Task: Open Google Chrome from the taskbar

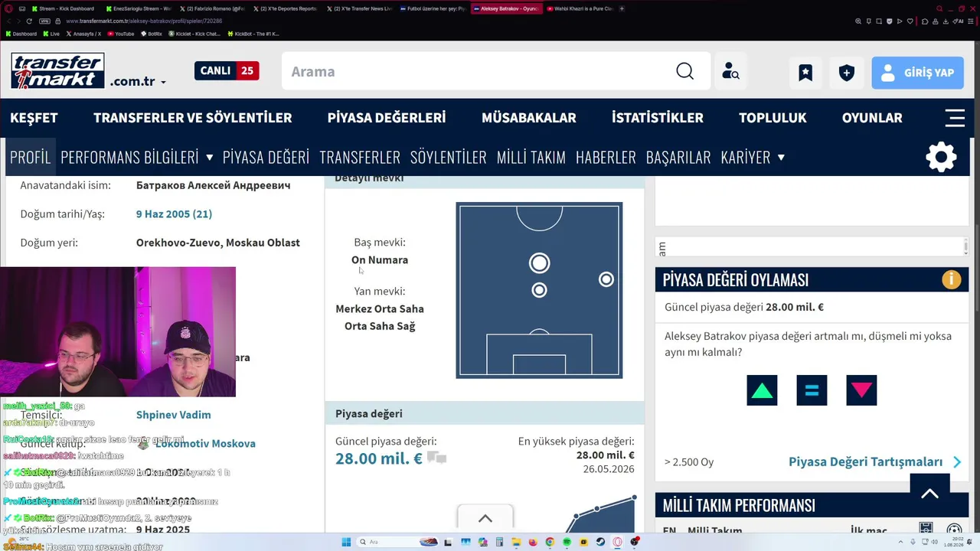Action: [550, 542]
